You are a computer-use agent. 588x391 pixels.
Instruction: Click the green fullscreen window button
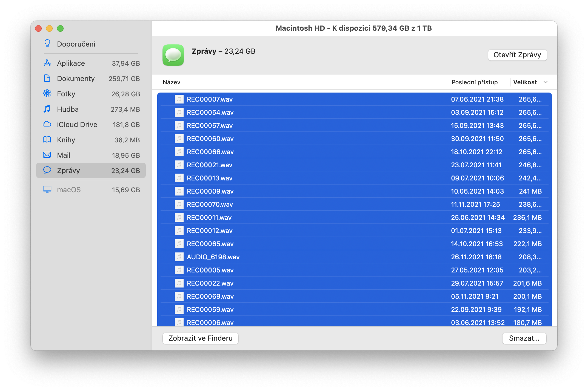[60, 28]
